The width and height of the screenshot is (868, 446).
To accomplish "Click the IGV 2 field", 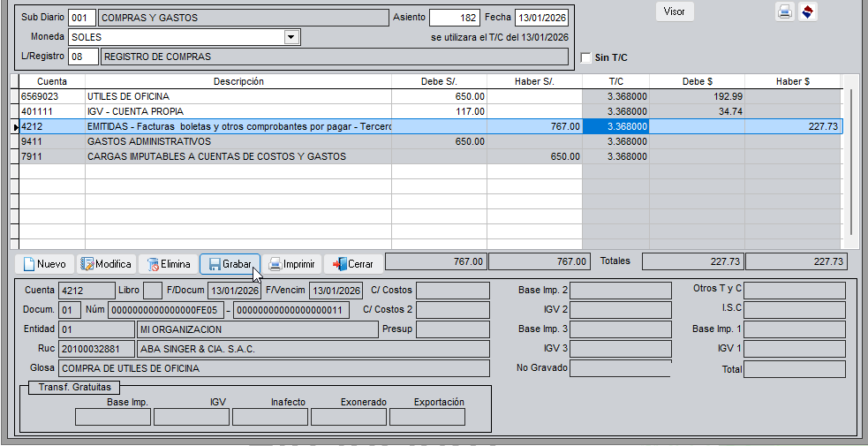I will [x=621, y=310].
